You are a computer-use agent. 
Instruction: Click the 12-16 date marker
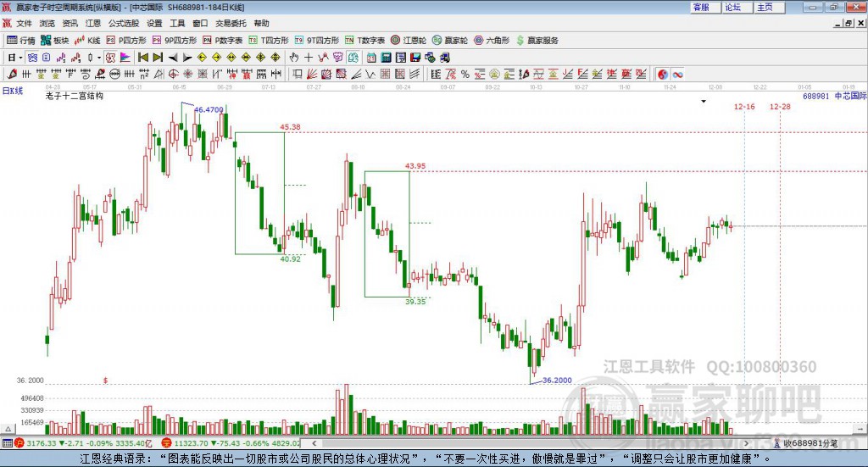click(744, 106)
